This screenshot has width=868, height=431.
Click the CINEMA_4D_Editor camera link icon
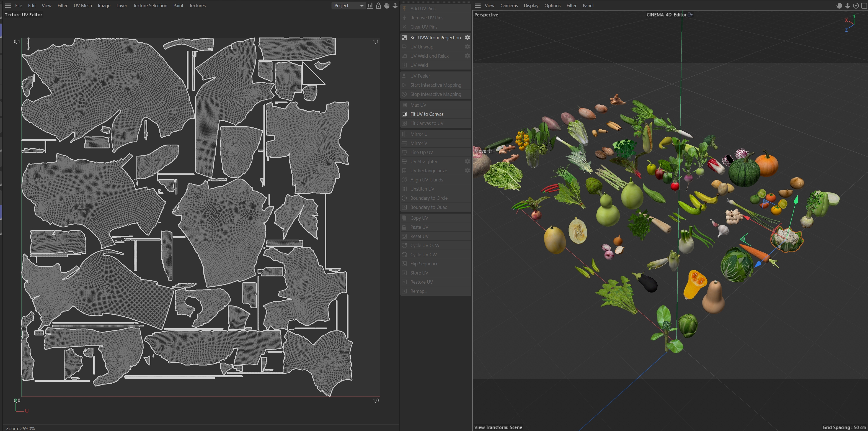pos(690,14)
